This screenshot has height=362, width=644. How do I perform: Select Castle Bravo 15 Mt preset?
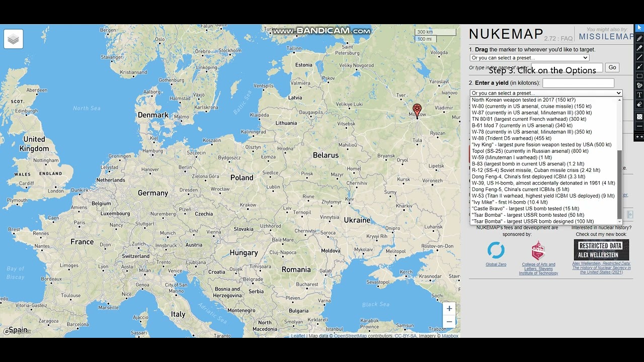click(x=544, y=209)
